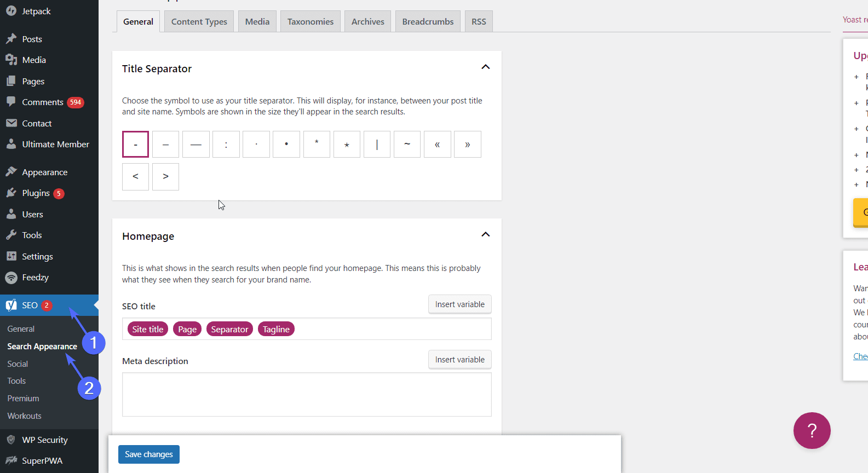Open Insert variable for Meta description
Viewport: 868px width, 473px height.
460,360
